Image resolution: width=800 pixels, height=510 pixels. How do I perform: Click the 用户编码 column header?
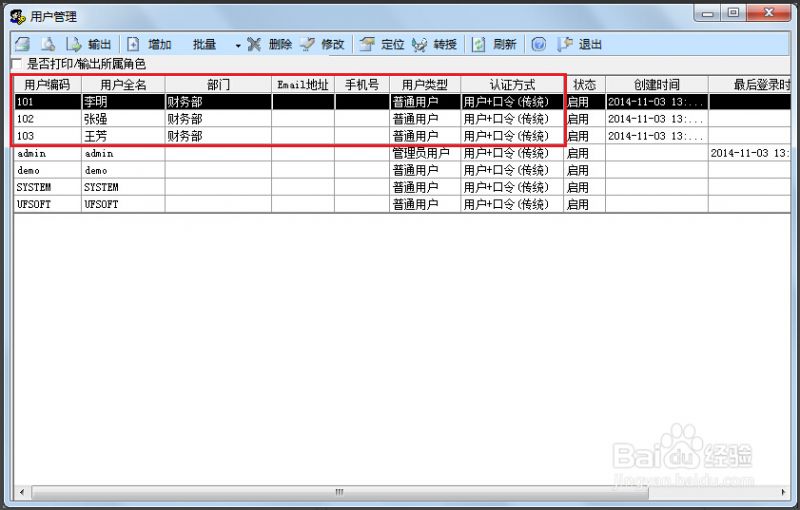[47, 85]
